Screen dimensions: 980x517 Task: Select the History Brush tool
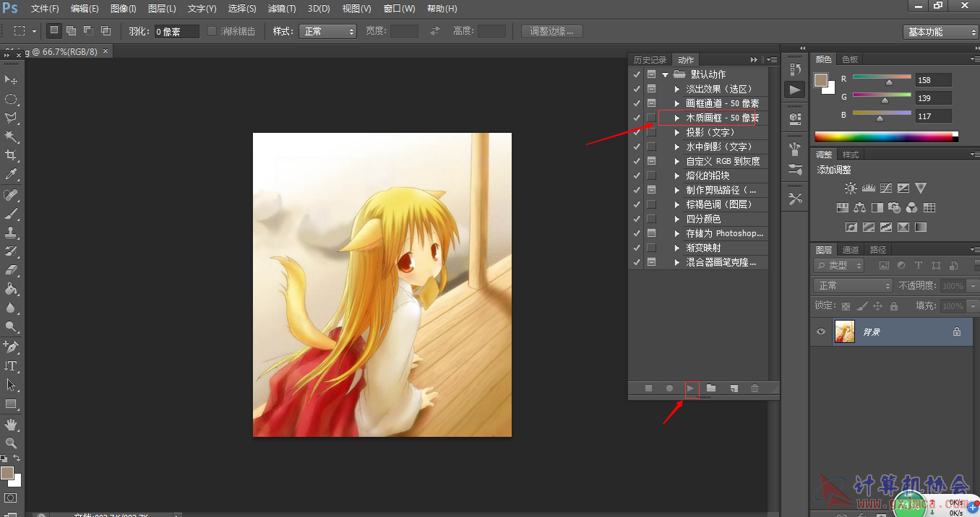pos(11,252)
